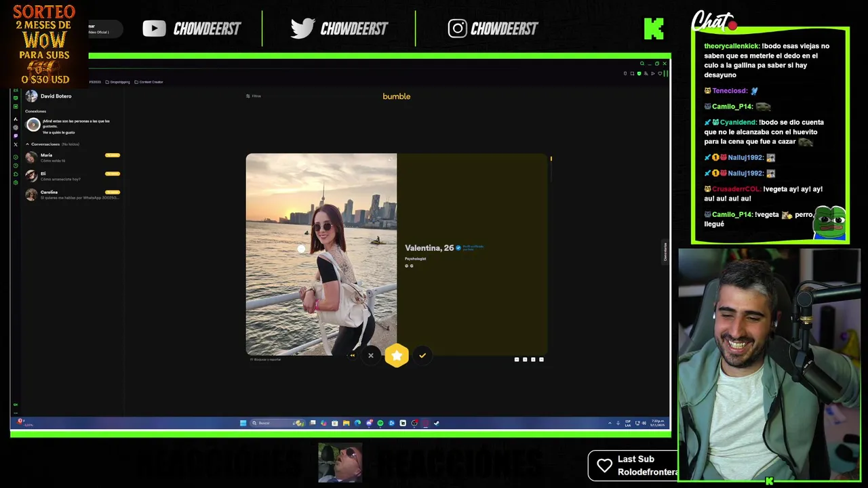Like Valentina with the checkmark button
This screenshot has width=868, height=488.
pyautogui.click(x=422, y=355)
